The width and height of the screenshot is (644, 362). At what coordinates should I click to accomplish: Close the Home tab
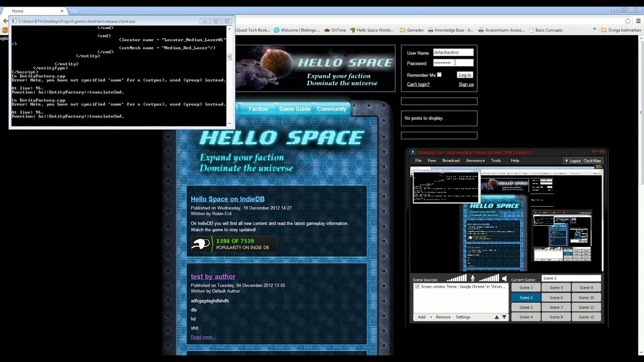click(62, 11)
